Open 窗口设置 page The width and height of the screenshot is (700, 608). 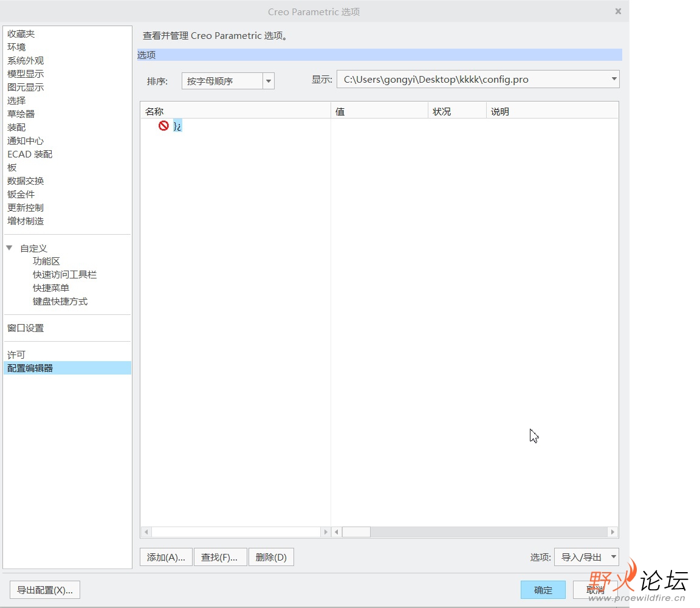26,328
